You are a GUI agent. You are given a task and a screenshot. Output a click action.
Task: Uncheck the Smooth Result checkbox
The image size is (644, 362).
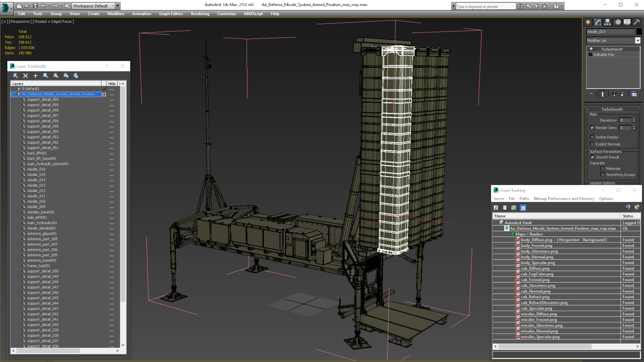click(x=592, y=157)
